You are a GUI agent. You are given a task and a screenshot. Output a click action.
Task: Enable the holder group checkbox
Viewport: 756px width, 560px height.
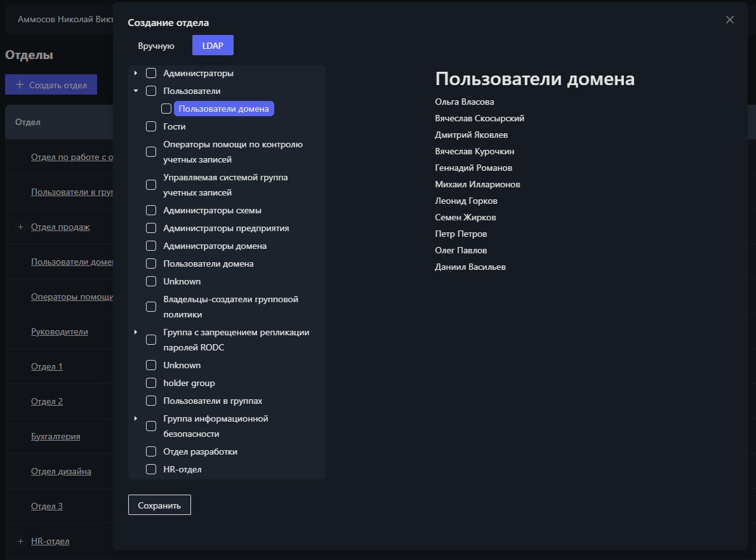(150, 383)
